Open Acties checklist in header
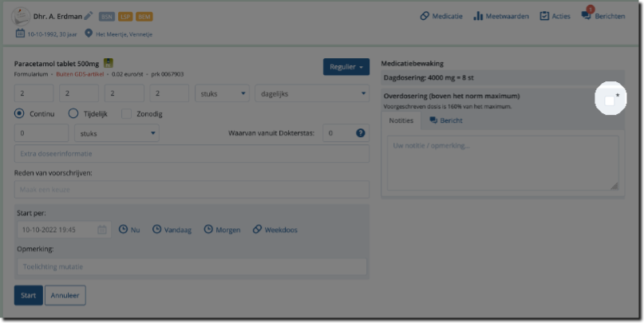This screenshot has height=323, width=644. 555,16
